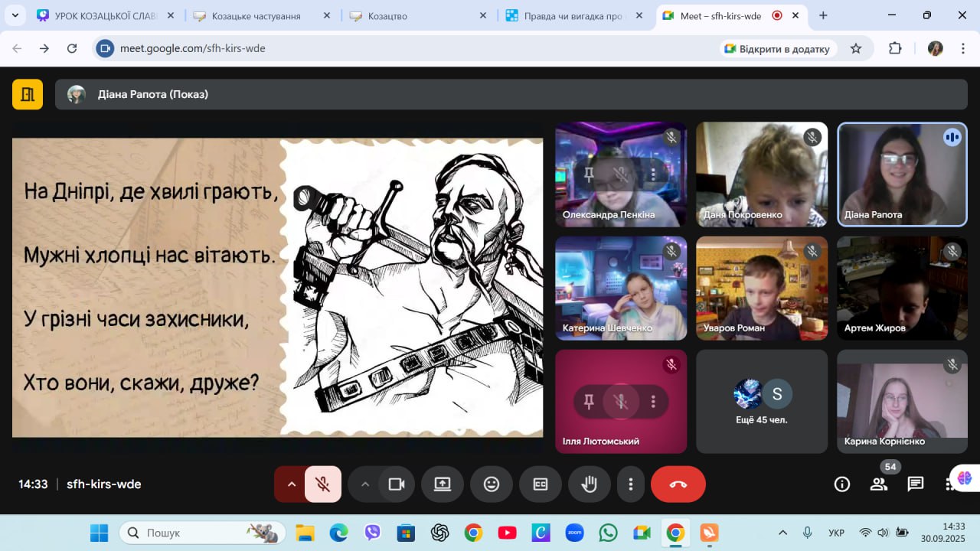Open the meeting details info icon
The height and width of the screenshot is (551, 980).
(x=842, y=484)
